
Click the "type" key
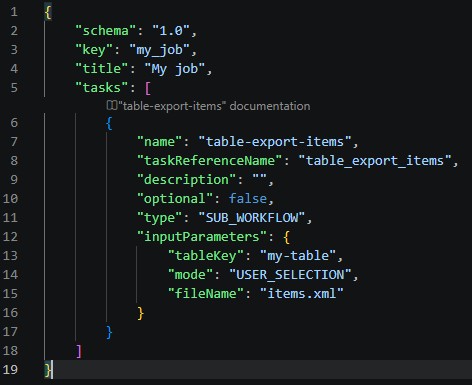pyautogui.click(x=160, y=218)
